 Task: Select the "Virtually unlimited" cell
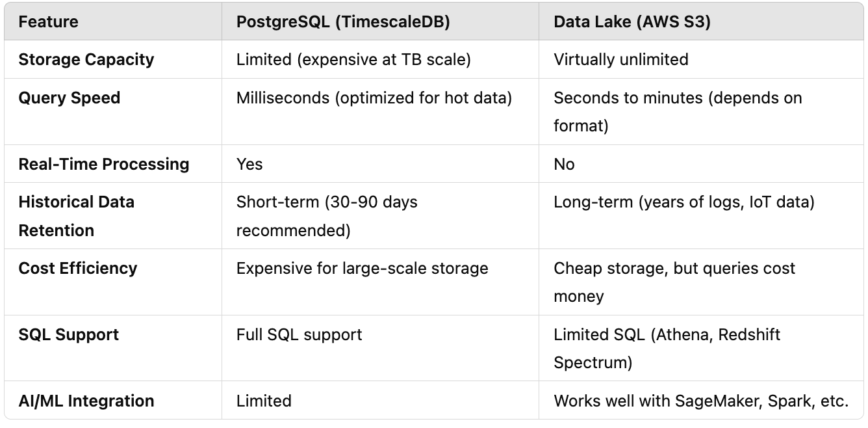coord(620,60)
